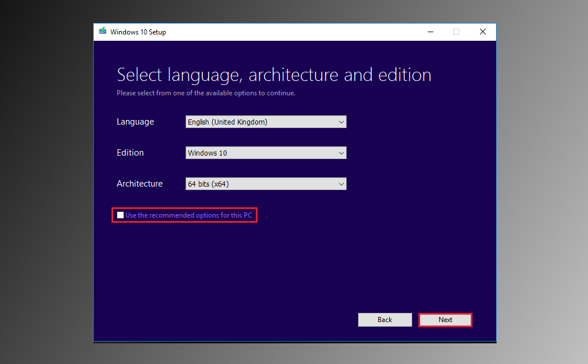Close the Windows 10 Setup window
The image size is (588, 364).
tap(483, 32)
